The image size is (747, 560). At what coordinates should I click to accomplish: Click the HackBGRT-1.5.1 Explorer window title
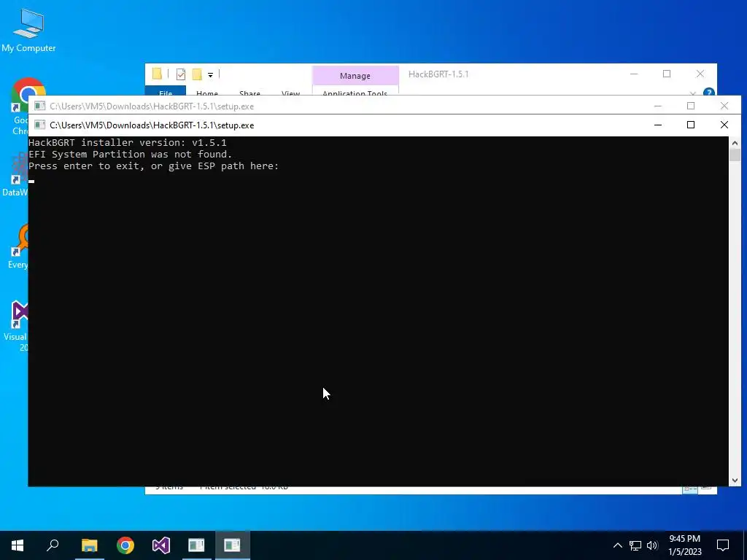click(x=438, y=74)
